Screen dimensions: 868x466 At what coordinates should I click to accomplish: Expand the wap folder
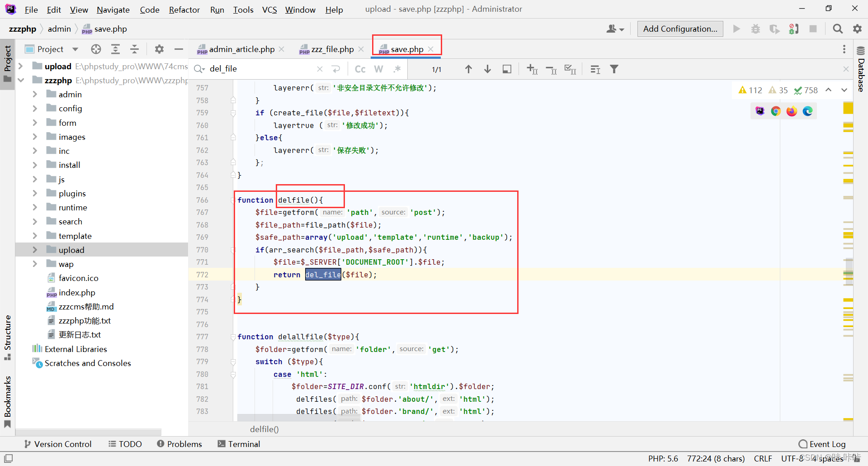[35, 264]
